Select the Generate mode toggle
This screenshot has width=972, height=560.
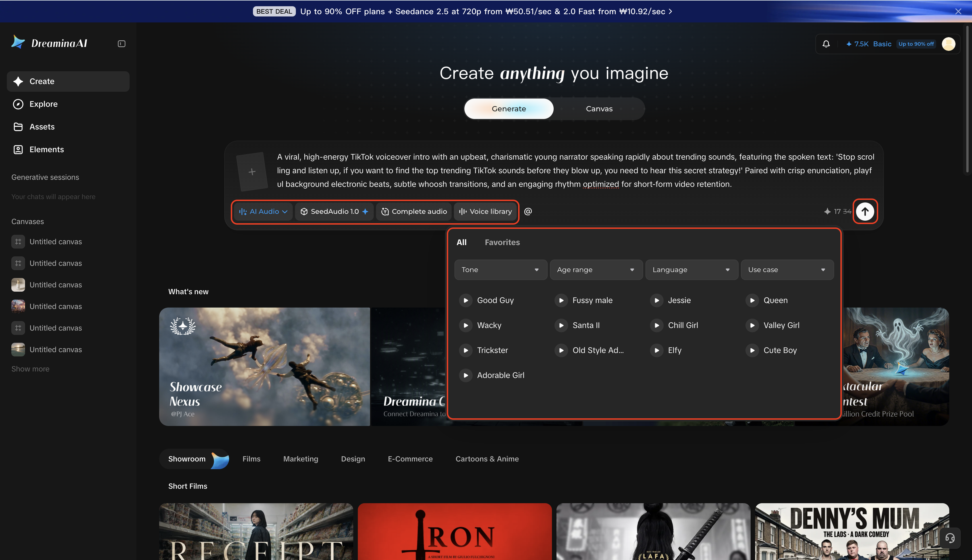tap(509, 109)
